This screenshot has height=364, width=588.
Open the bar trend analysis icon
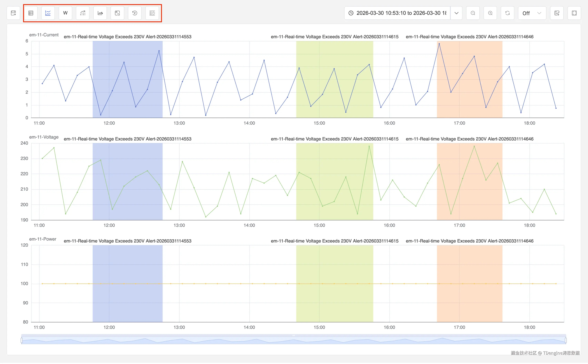point(83,13)
